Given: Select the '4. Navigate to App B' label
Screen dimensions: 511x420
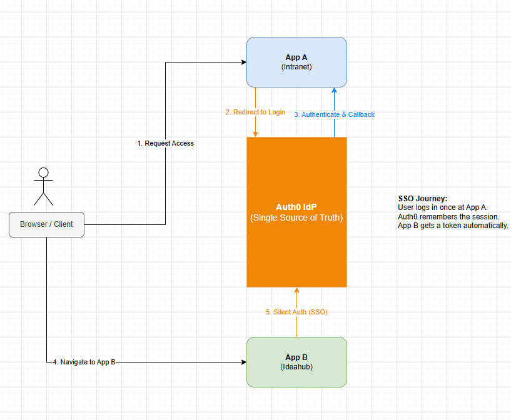Looking at the screenshot, I should pyautogui.click(x=84, y=362).
